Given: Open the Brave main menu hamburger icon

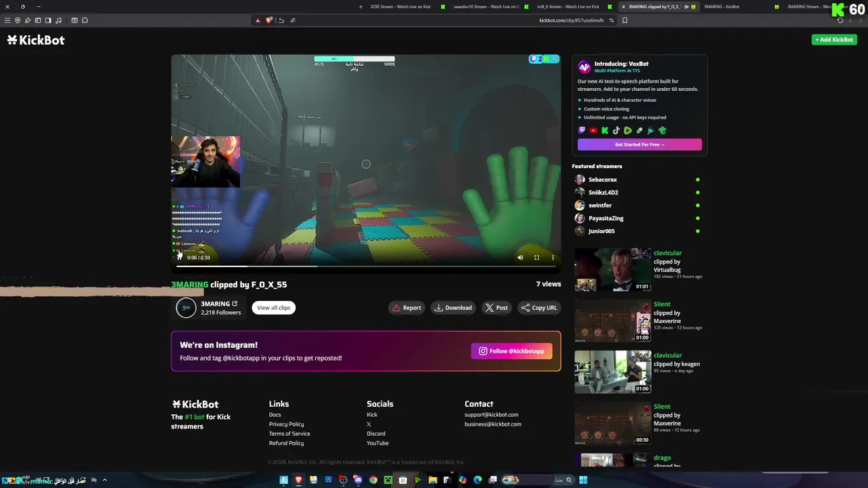Looking at the screenshot, I should 7,20.
